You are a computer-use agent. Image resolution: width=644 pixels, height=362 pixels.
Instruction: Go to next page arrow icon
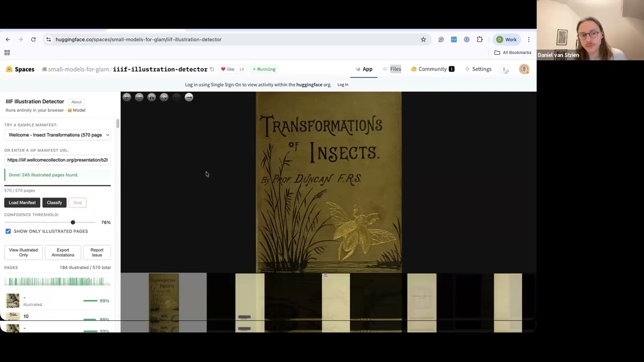point(189,97)
